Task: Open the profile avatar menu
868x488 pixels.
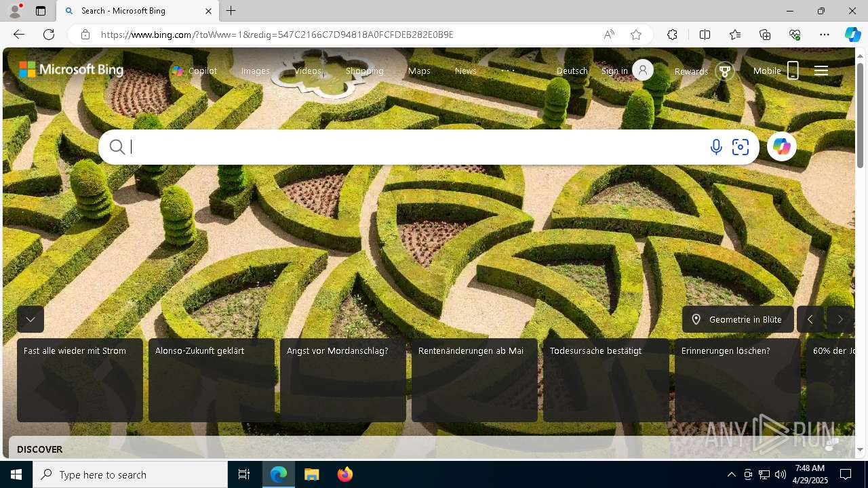Action: coord(14,11)
